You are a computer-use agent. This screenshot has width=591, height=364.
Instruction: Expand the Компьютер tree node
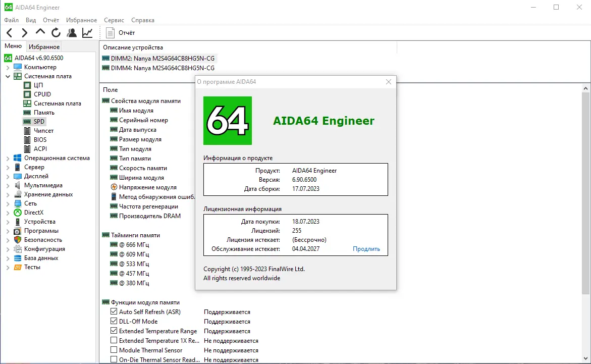8,67
